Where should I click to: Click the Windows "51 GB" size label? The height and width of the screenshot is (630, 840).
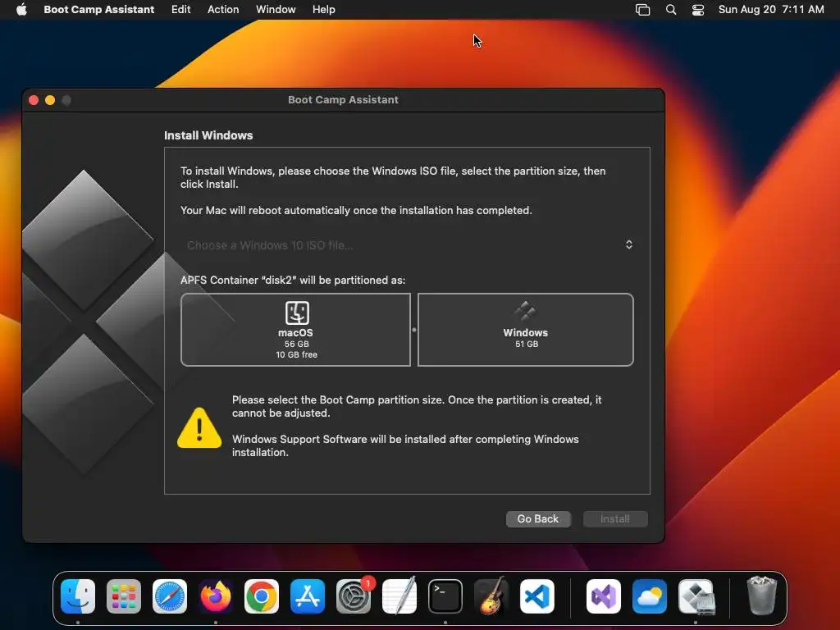pos(526,344)
